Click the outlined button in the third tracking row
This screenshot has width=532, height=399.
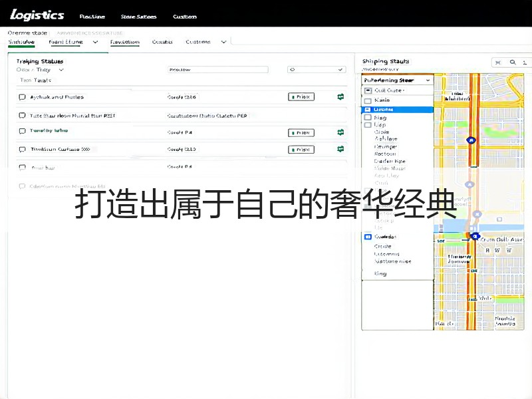point(301,132)
